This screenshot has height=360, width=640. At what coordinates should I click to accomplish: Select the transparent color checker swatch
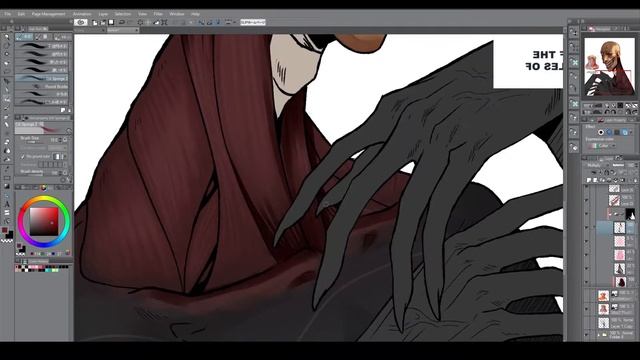pyautogui.click(x=7, y=241)
